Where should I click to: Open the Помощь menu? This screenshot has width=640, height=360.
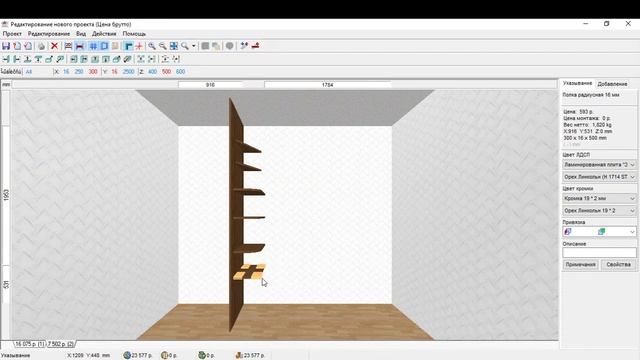tap(134, 34)
